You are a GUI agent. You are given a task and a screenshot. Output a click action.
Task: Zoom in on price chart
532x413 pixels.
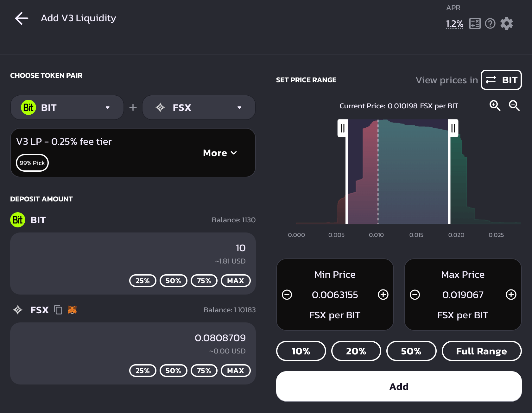click(x=495, y=105)
